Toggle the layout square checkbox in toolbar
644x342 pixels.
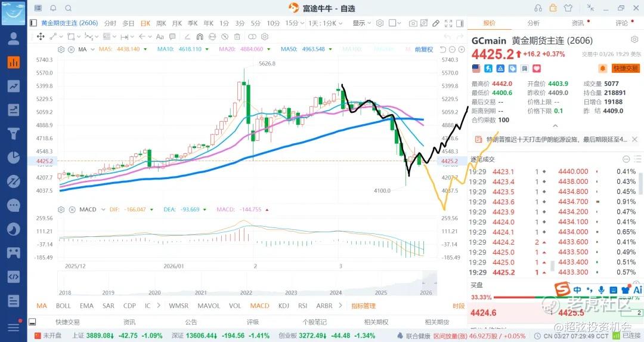point(393,23)
